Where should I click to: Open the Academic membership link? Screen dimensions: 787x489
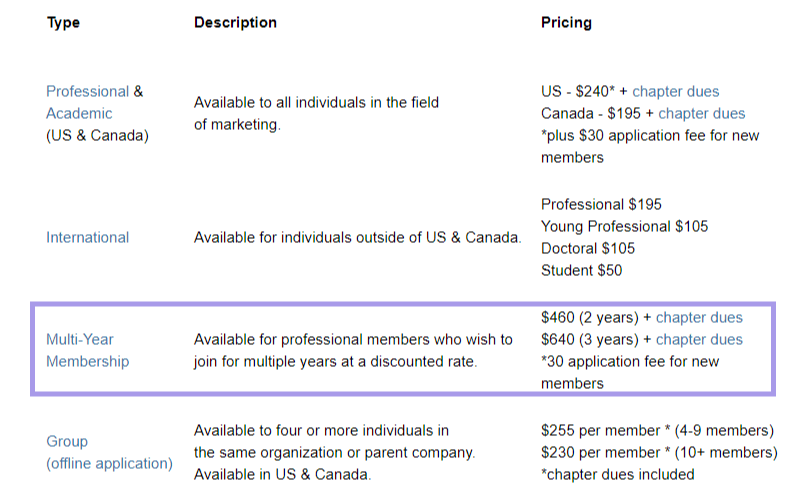[x=79, y=113]
